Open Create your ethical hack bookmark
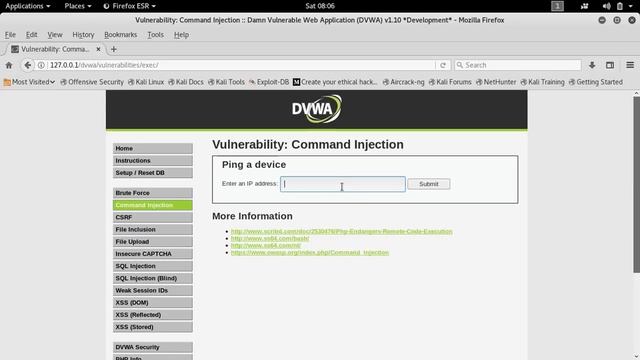Image resolution: width=640 pixels, height=360 pixels. point(335,82)
